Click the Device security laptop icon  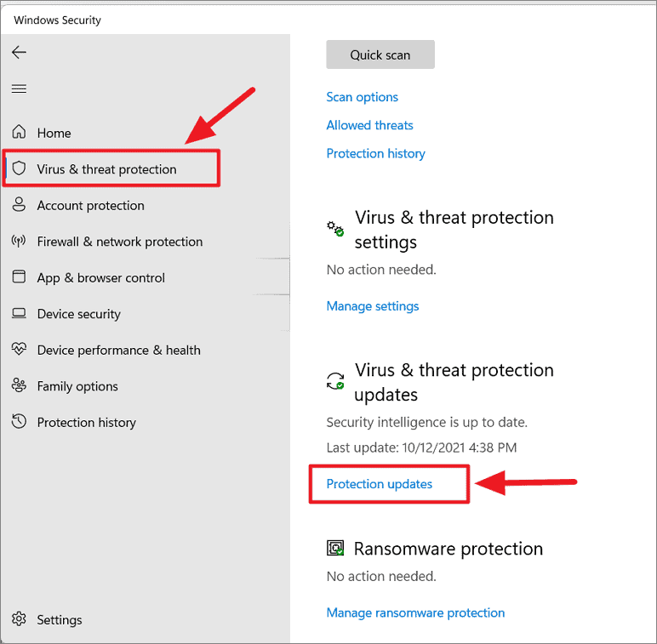click(19, 313)
